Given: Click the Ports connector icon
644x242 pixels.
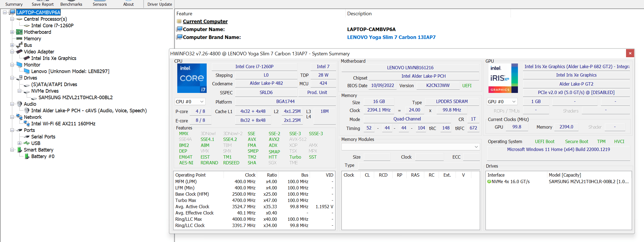Looking at the screenshot, I should (19, 130).
